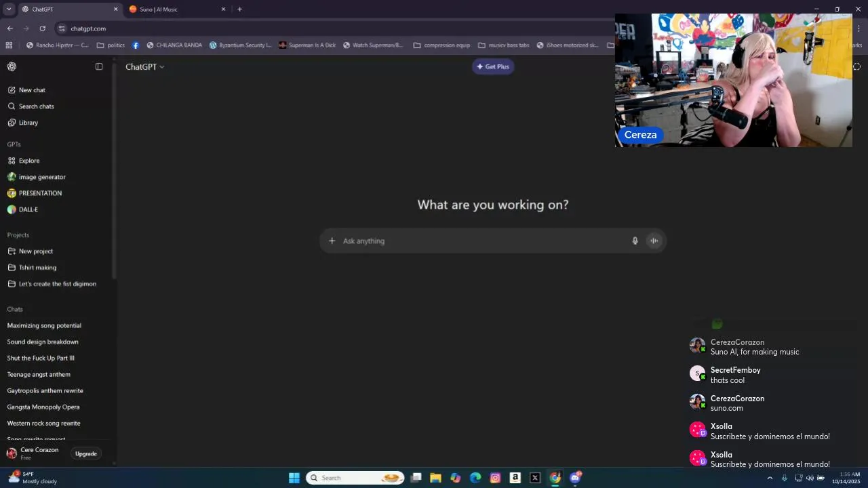Open Amazon from the taskbar
This screenshot has width=868, height=488.
(x=515, y=478)
